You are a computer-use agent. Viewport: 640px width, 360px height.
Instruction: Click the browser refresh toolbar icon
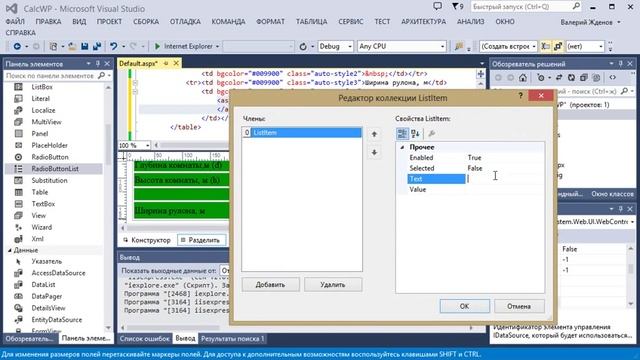(x=303, y=47)
